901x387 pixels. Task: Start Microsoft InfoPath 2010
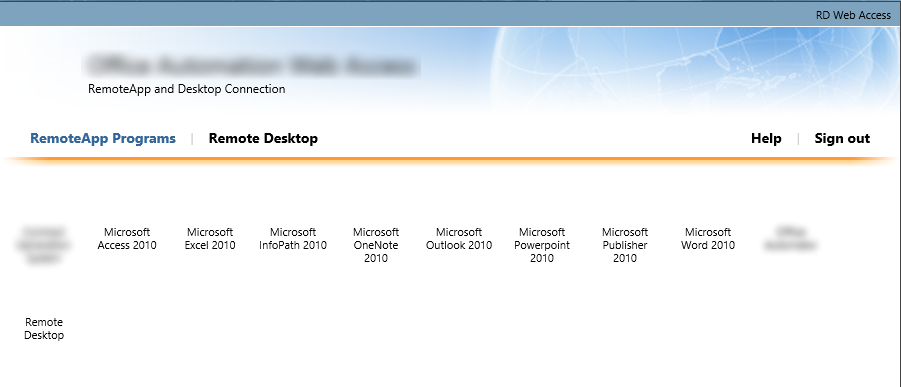point(293,239)
